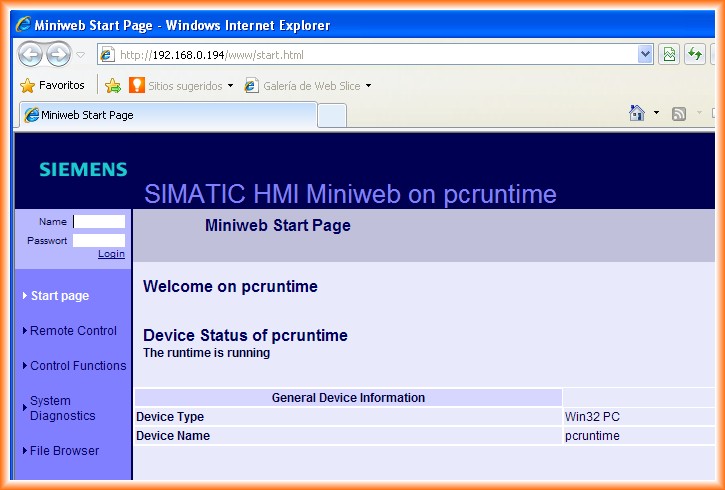Open the Remote Control page

tap(73, 331)
